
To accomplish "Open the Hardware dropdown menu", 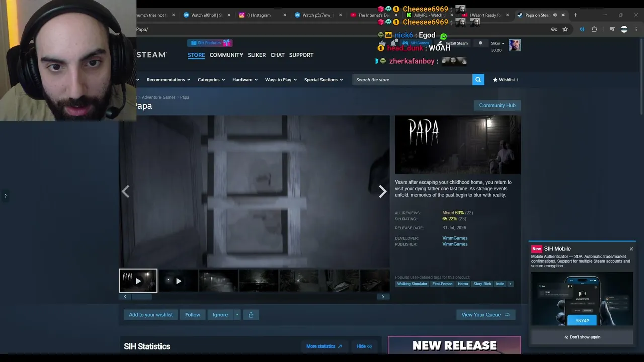I will (245, 80).
